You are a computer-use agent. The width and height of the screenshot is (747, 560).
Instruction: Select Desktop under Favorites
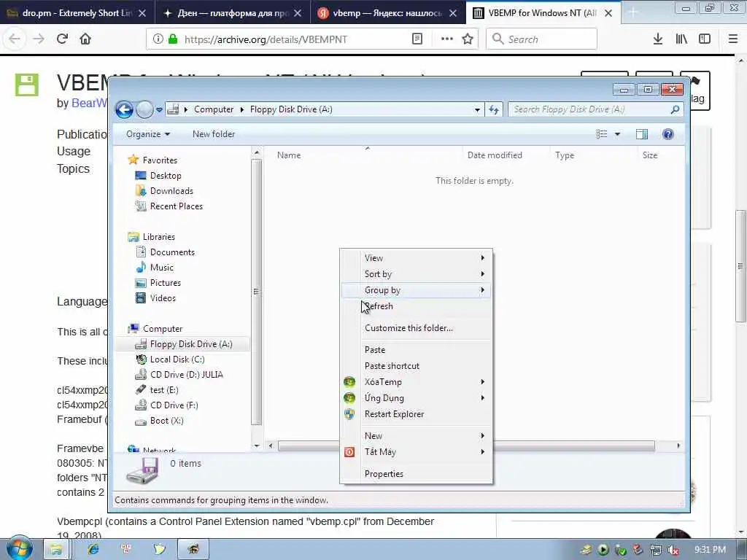tap(166, 176)
